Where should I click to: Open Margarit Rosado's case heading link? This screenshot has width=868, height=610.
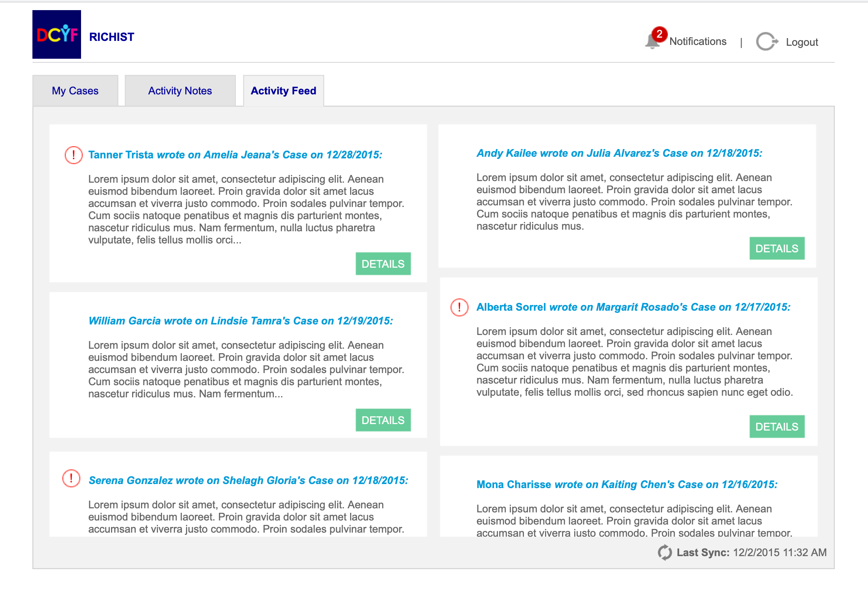coord(633,307)
